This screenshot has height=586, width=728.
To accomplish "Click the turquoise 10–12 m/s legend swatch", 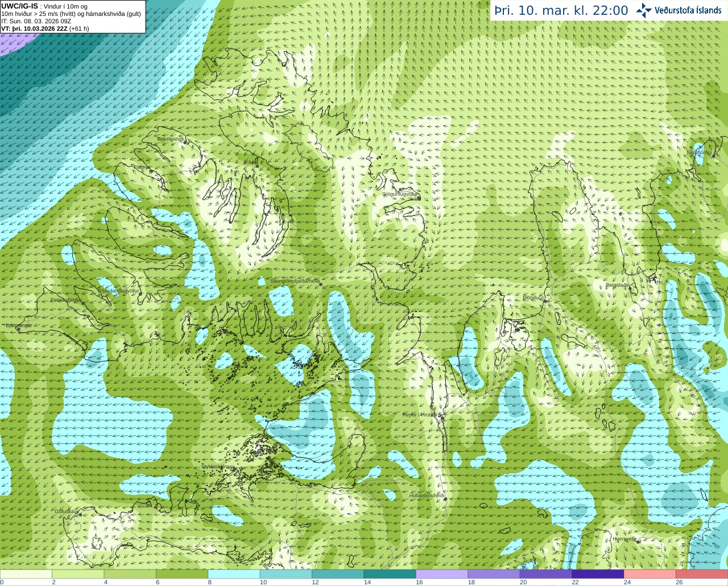I will pyautogui.click(x=286, y=574).
